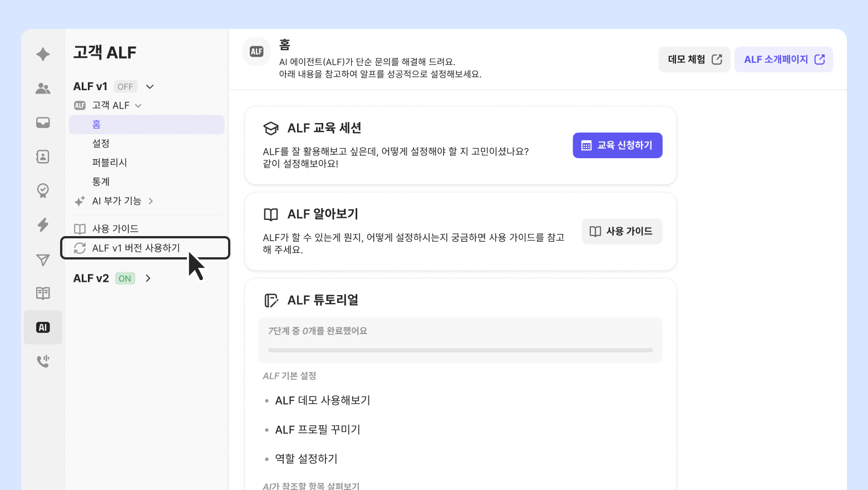The width and height of the screenshot is (868, 490).
Task: Expand AI 부가 기능 submenu
Action: (x=151, y=201)
